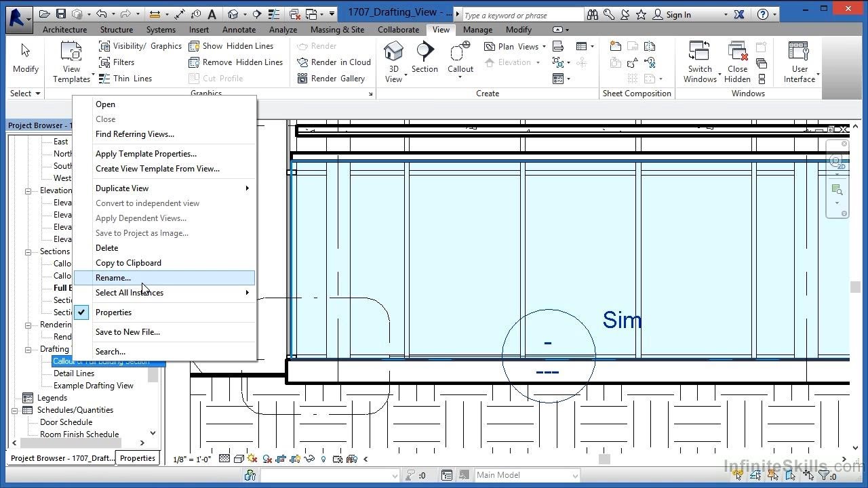Click the keyword search input field
868x488 pixels.
coord(522,15)
